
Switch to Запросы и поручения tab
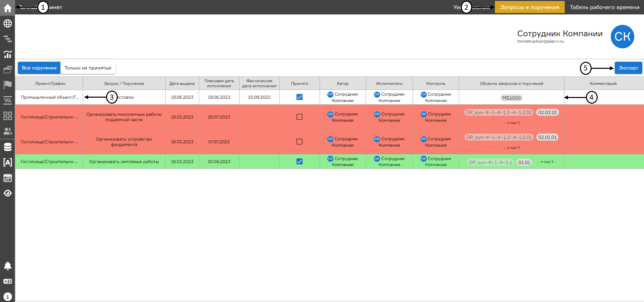[530, 7]
